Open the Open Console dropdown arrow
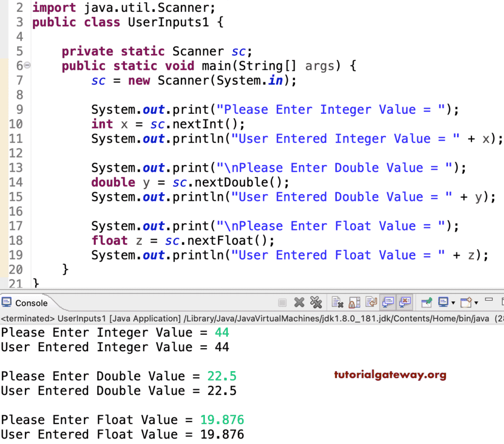The image size is (504, 444). pos(475,302)
